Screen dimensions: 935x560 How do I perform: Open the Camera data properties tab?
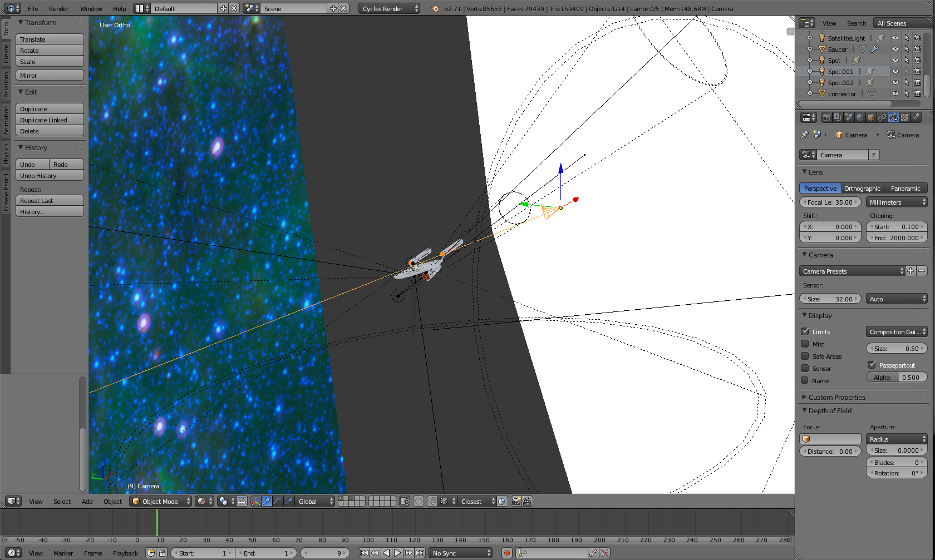pos(893,117)
